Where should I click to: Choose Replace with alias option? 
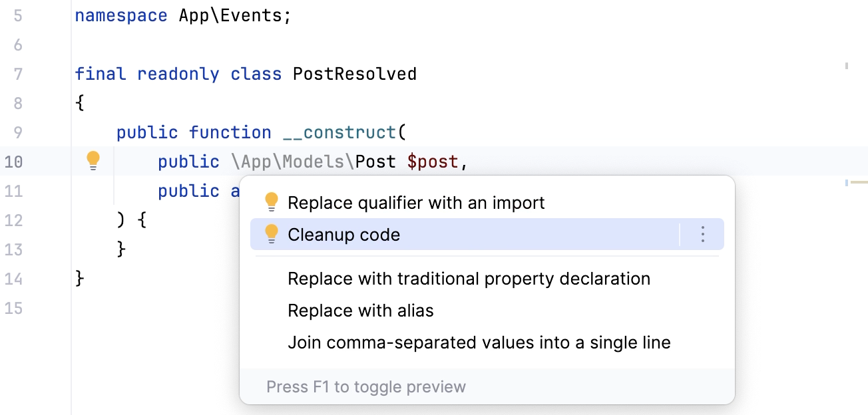(x=360, y=310)
